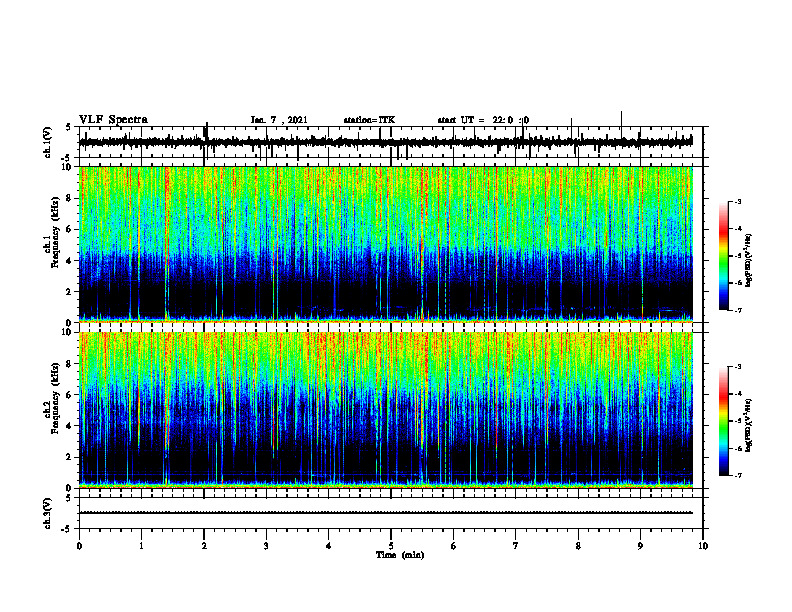The image size is (792, 612).
Task: Click the ch.1 voltage axis "5" tick label
Action: click(69, 127)
